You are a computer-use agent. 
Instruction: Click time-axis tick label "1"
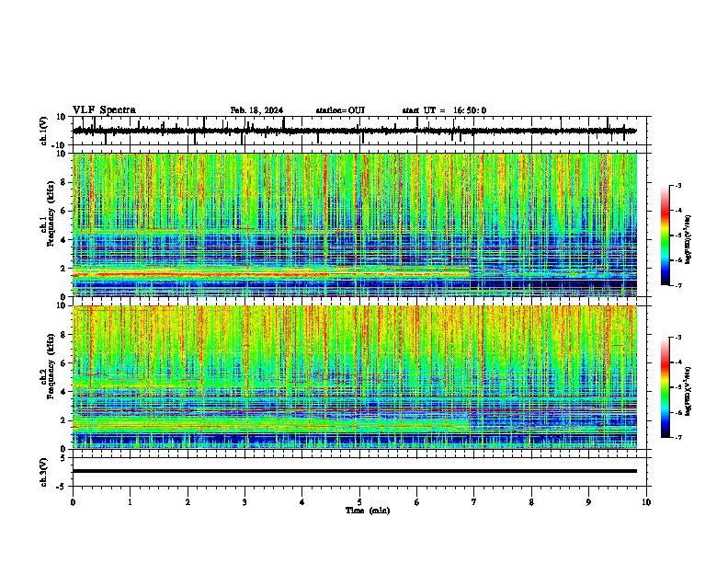click(130, 502)
